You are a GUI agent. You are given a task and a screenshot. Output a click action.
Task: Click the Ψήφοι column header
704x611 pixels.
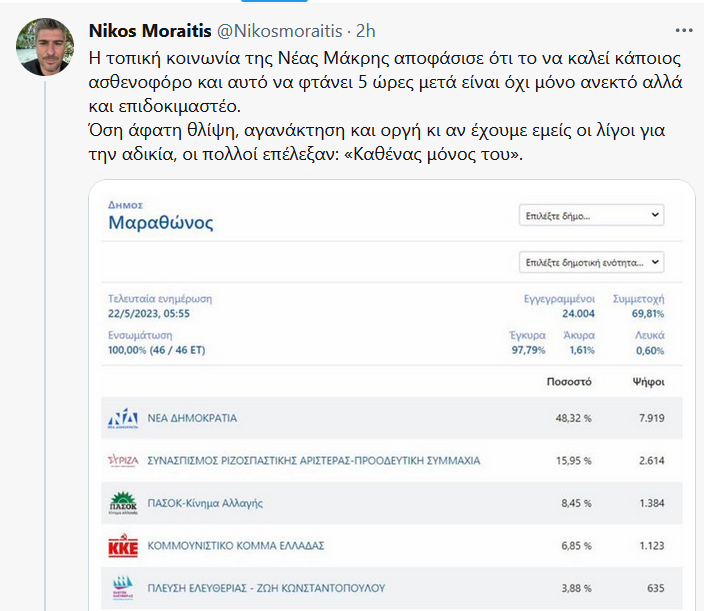coord(648,382)
